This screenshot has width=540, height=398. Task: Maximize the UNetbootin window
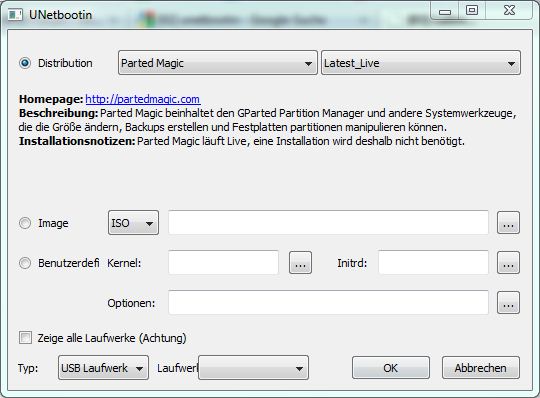pyautogui.click(x=472, y=11)
